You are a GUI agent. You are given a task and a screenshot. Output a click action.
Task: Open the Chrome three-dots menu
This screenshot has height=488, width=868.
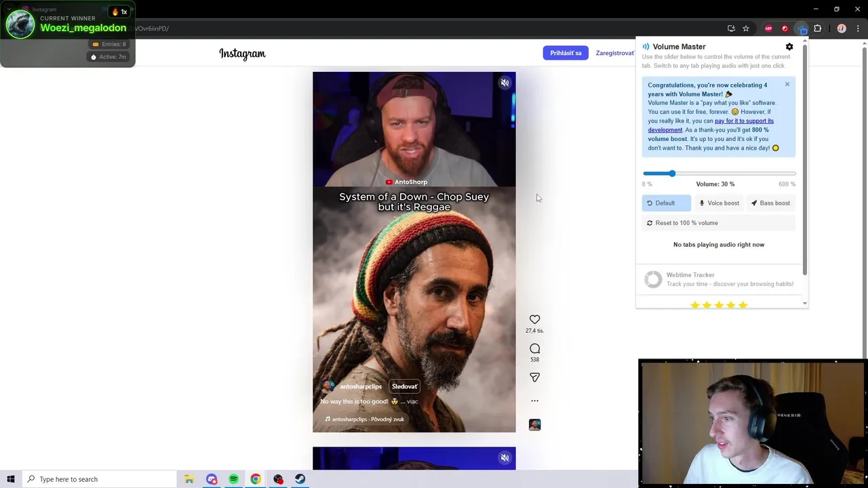click(859, 28)
